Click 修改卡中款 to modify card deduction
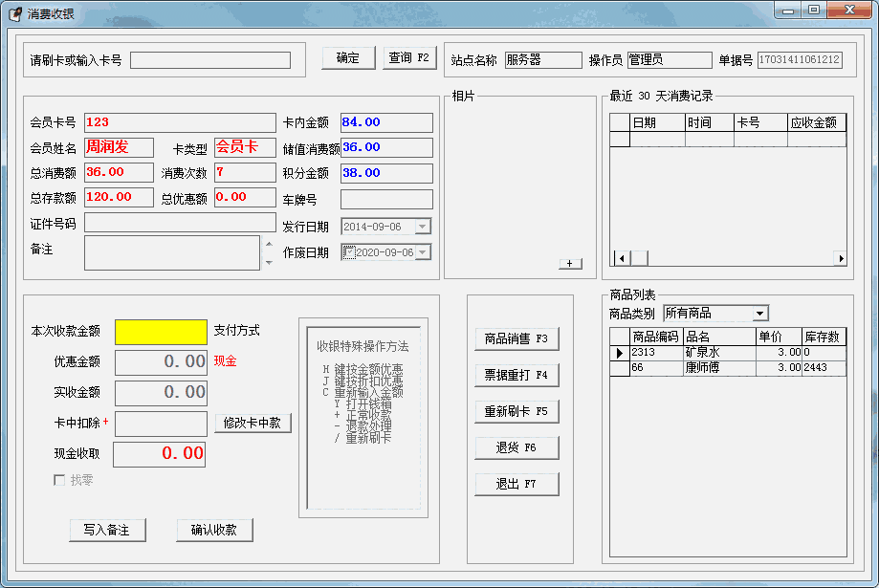The image size is (879, 588). 252,424
